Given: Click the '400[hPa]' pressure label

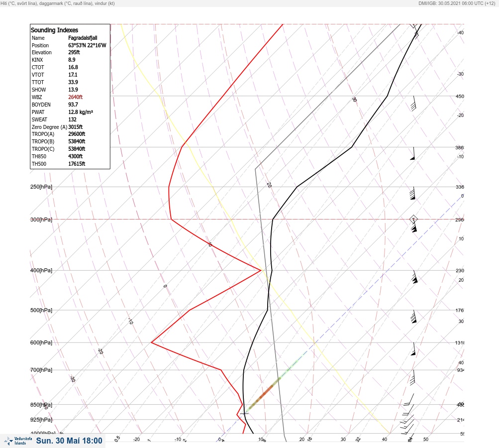Looking at the screenshot, I should [x=41, y=270].
